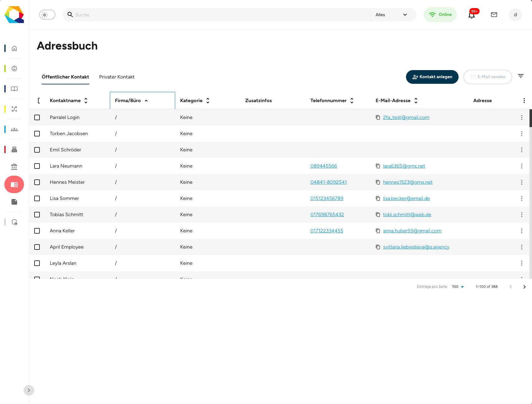The height and width of the screenshot is (404, 532).
Task: Select the Öffentlicher Kontakt tab
Action: tap(65, 77)
